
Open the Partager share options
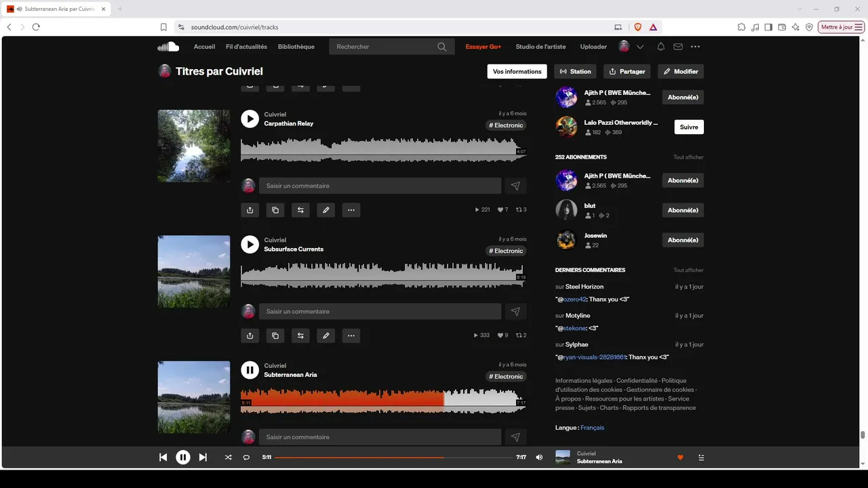pos(627,71)
